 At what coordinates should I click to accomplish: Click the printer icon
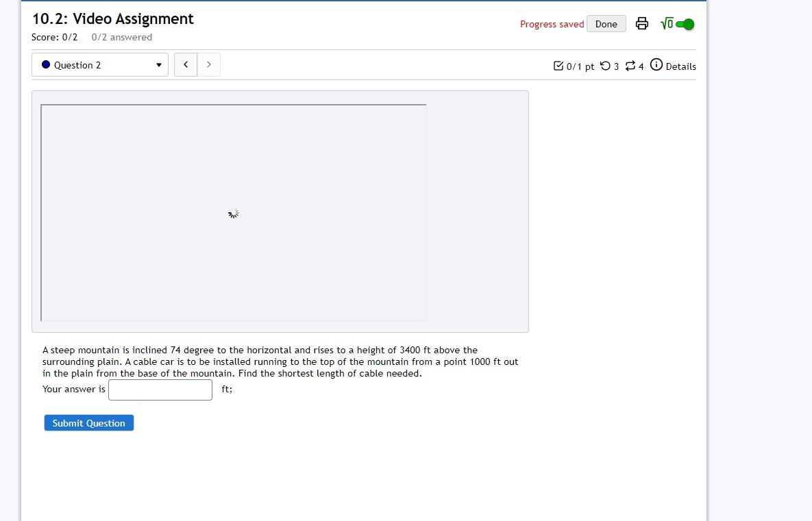pos(641,23)
